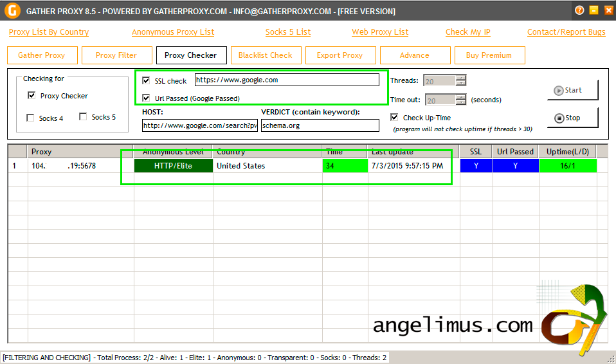Click the Start button with play icon
The height and width of the screenshot is (364, 616).
[x=573, y=90]
